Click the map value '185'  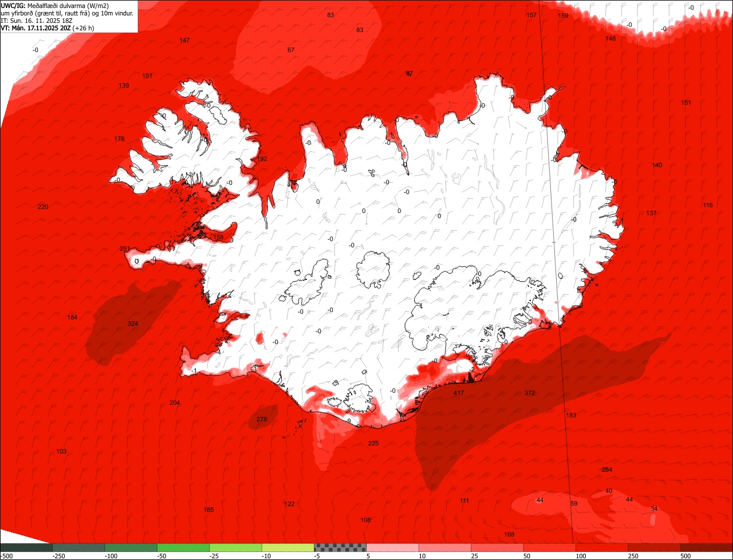pos(208,510)
